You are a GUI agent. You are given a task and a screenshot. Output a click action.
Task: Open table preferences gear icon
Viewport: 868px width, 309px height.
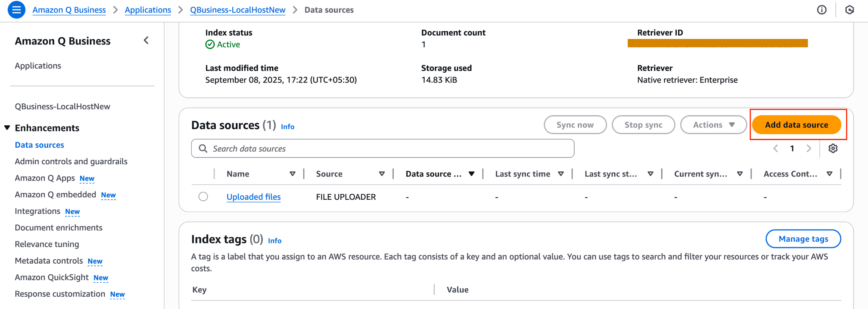click(x=833, y=149)
